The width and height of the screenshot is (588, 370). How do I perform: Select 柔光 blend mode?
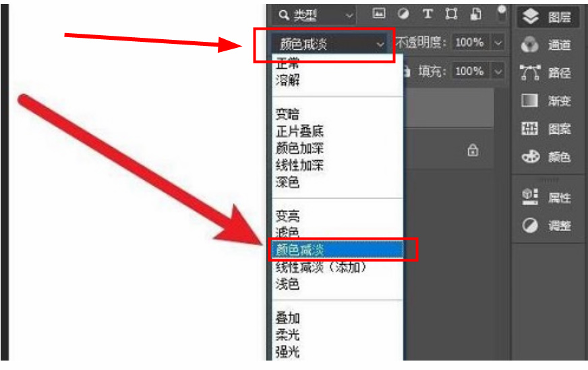click(338, 335)
